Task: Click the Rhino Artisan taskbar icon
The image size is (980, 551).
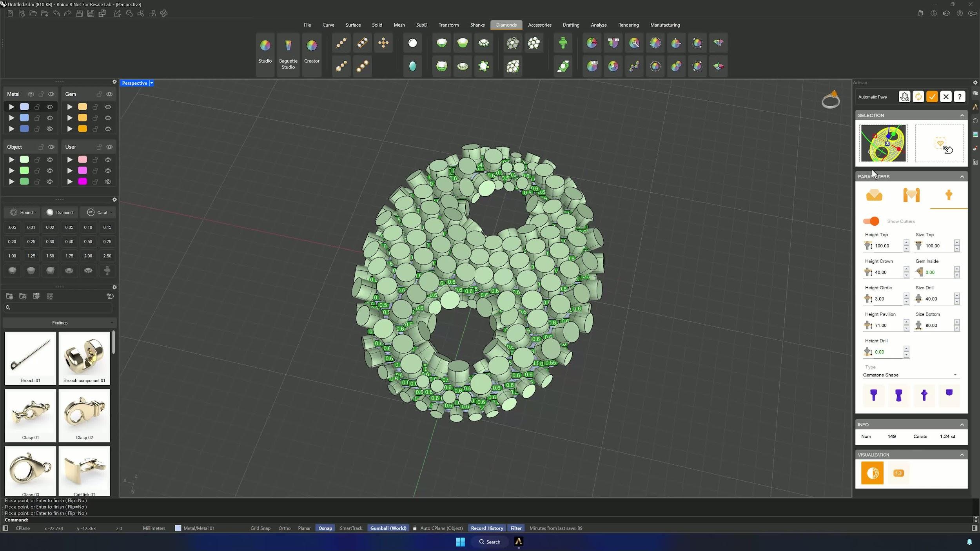Action: point(518,542)
